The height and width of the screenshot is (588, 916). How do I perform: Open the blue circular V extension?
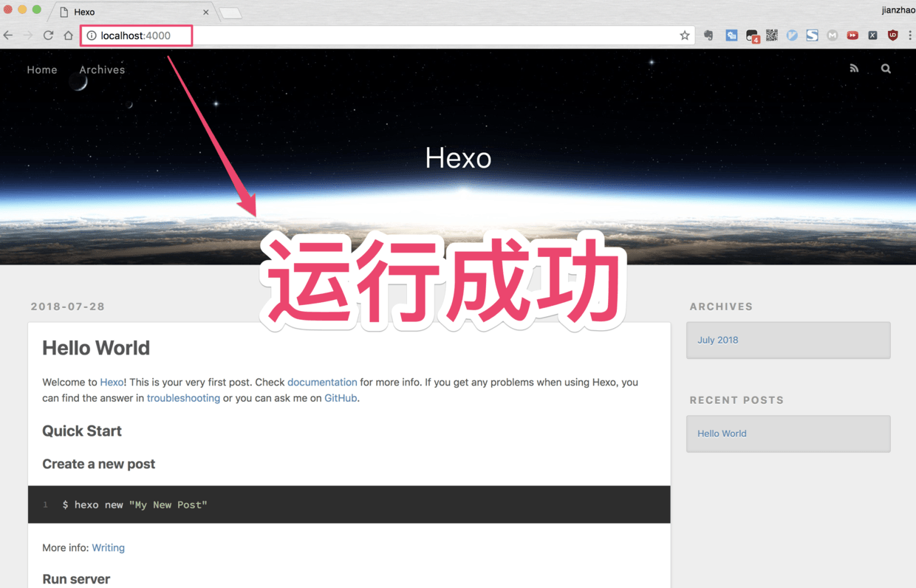pos(792,35)
